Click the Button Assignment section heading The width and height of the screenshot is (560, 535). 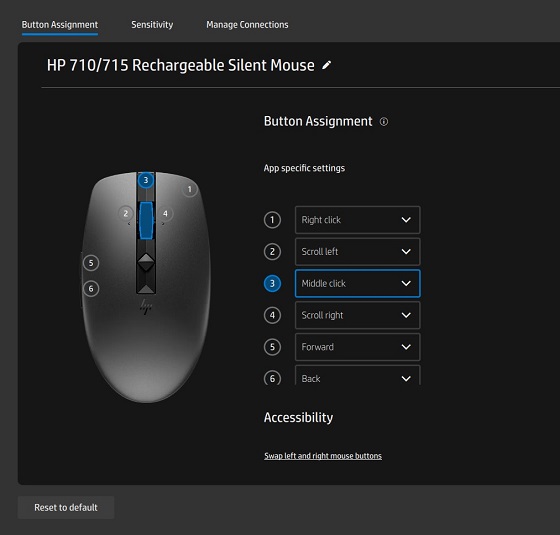tap(318, 121)
